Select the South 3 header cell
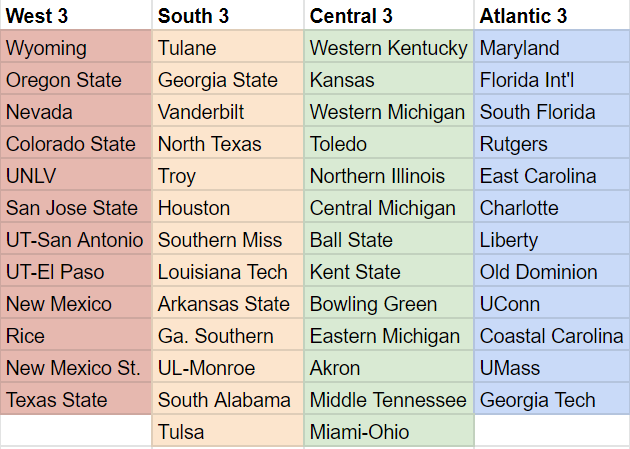Viewport: 630px width, 449px height. coord(228,15)
